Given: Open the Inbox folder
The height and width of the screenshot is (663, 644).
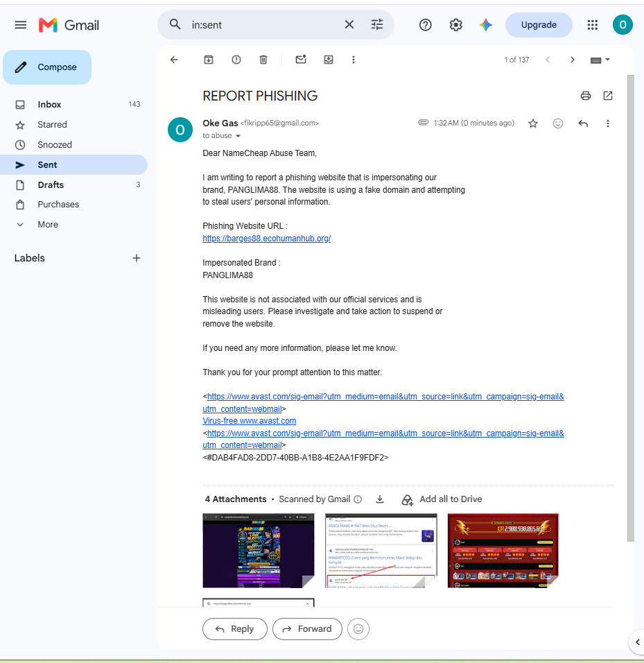Looking at the screenshot, I should (74, 105).
